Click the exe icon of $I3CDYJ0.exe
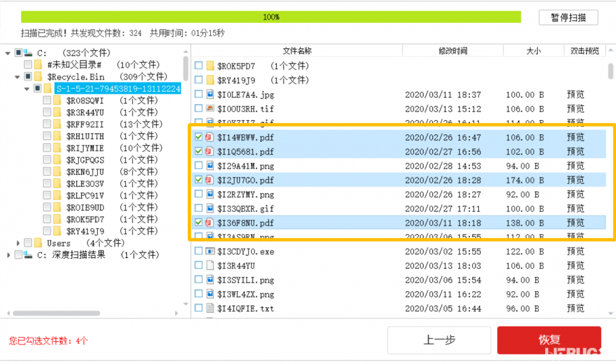616x364 pixels. click(x=210, y=251)
